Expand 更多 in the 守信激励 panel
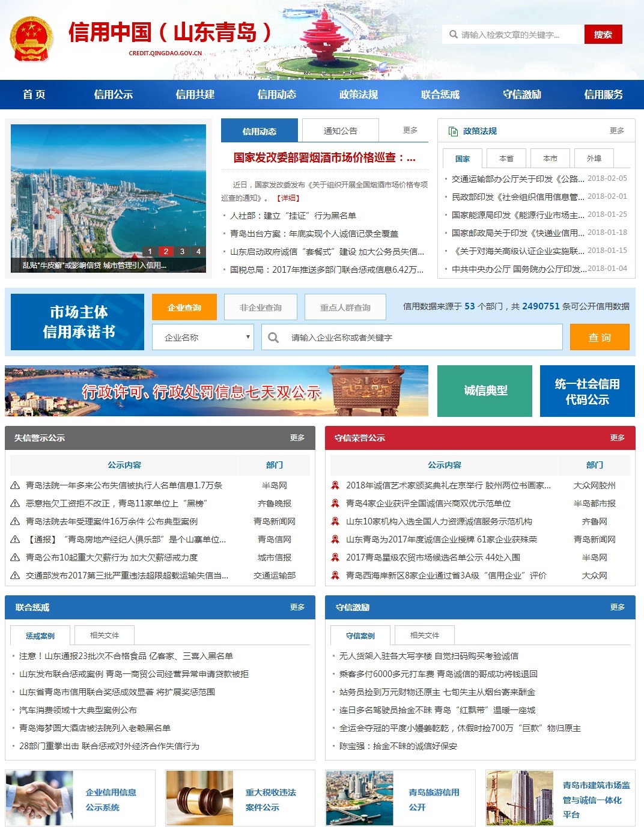Image resolution: width=644 pixels, height=832 pixels. (617, 607)
